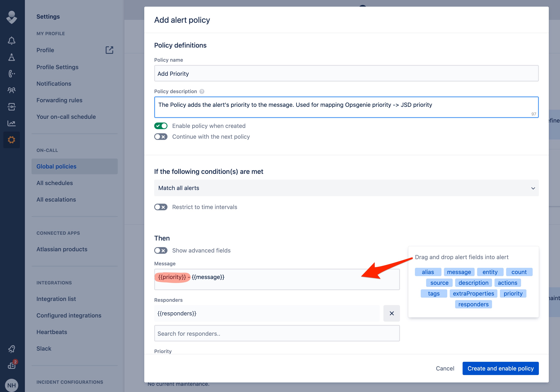Image resolution: width=560 pixels, height=392 pixels.
Task: Click the help icon next to Policy description
Action: coord(202,91)
